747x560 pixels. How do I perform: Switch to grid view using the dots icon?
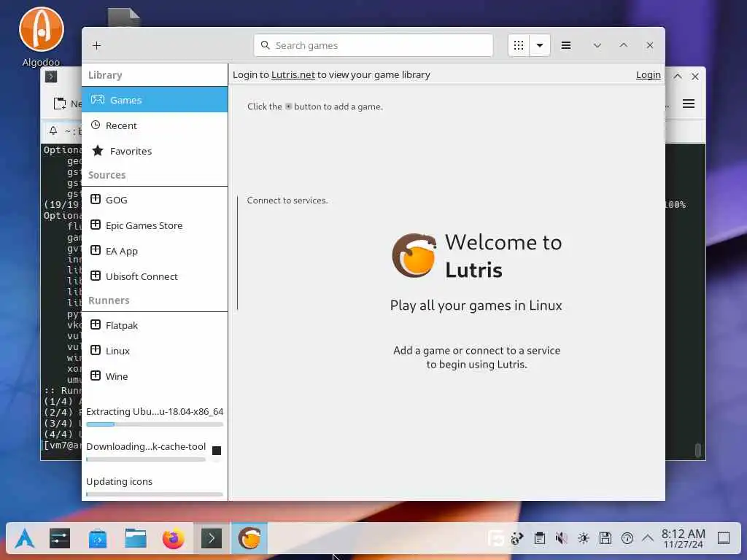pos(519,45)
